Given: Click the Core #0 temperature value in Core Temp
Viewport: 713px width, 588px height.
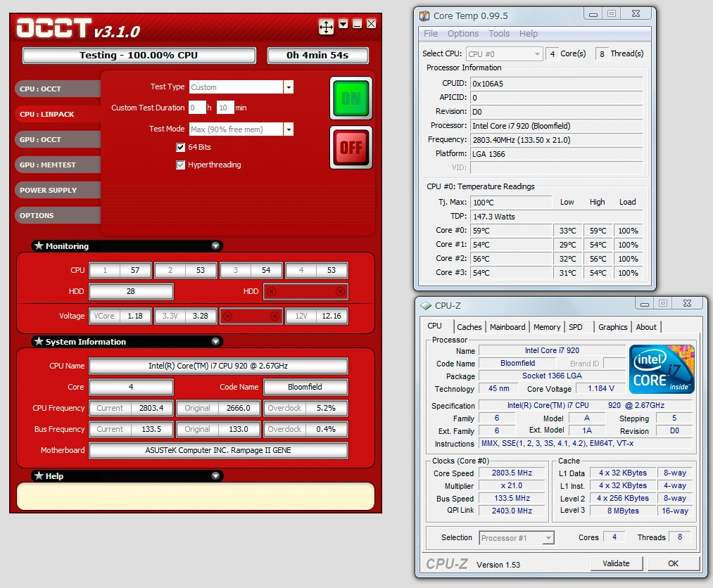Looking at the screenshot, I should click(511, 231).
